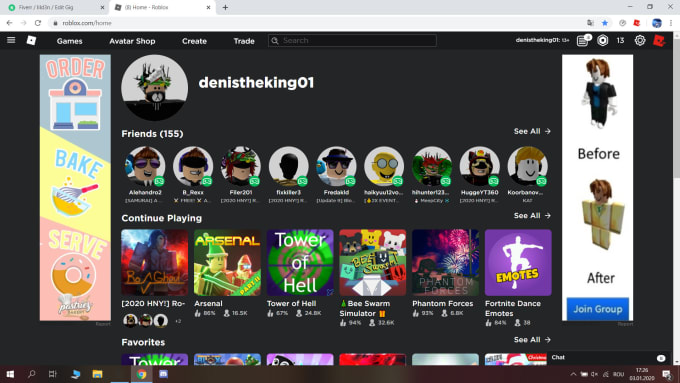Open the Trade menu item
This screenshot has width=680, height=383.
244,41
